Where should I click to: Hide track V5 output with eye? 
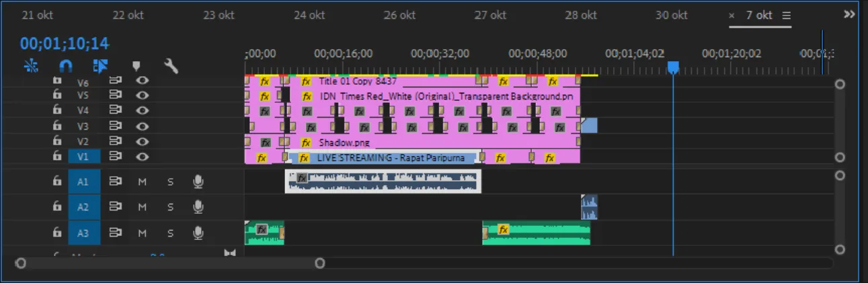[x=142, y=95]
